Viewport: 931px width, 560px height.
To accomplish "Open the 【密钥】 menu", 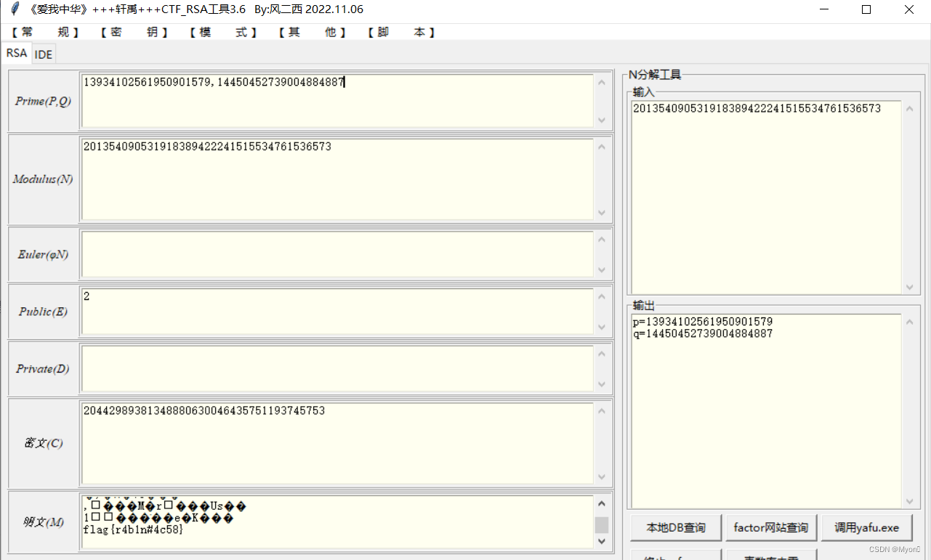I will pyautogui.click(x=135, y=32).
